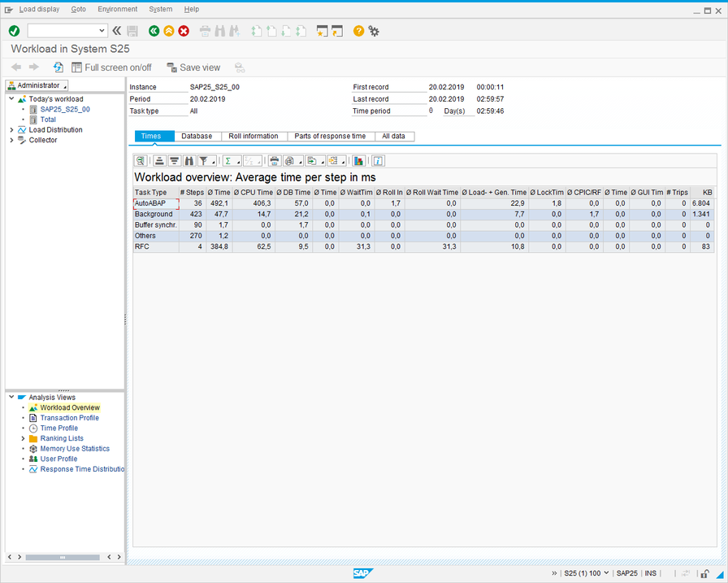Viewport: 728px width, 583px height.
Task: Expand the Load Distribution node
Action: coord(11,129)
